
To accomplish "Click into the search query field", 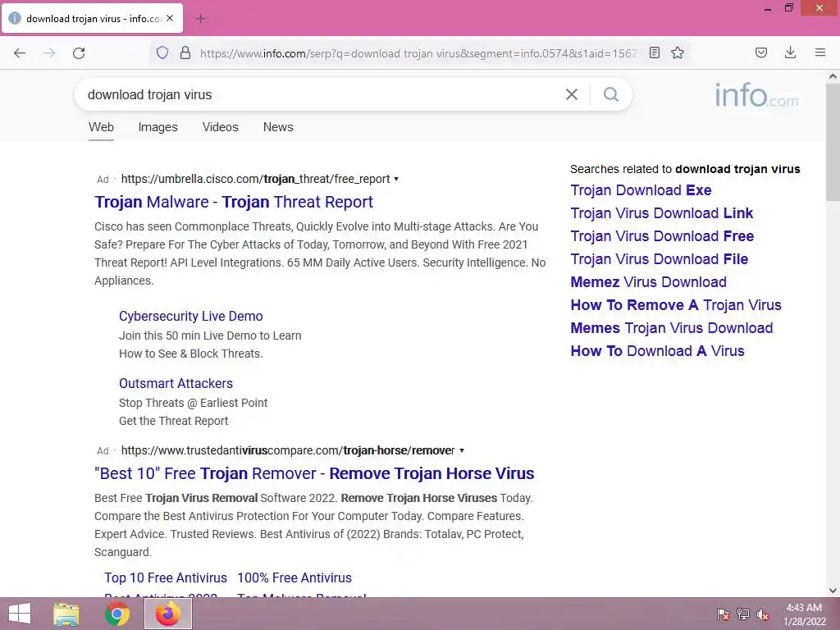I will coord(322,94).
